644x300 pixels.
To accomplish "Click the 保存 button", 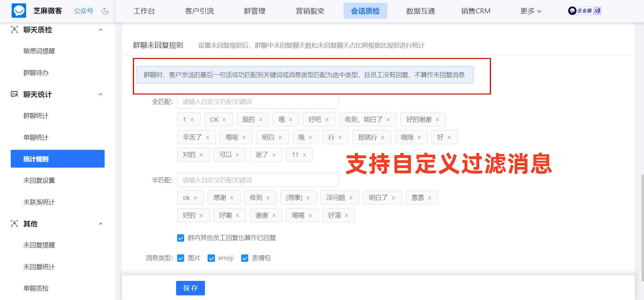I will point(191,288).
